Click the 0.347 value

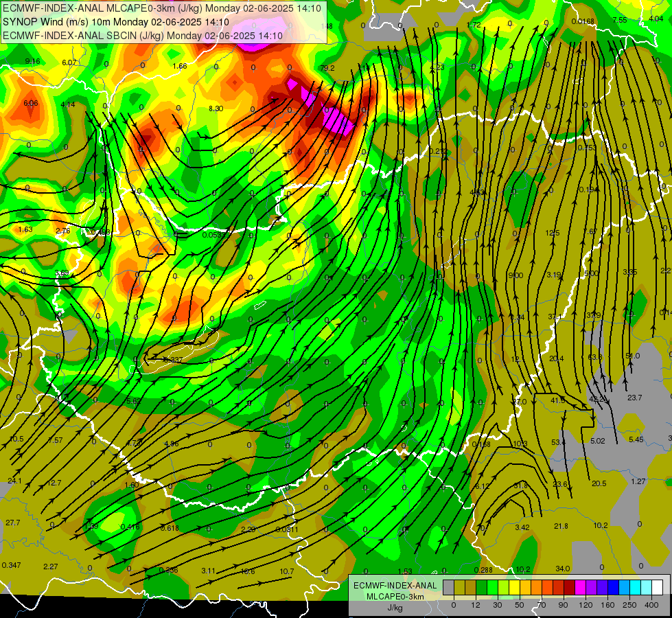[x=11, y=565]
